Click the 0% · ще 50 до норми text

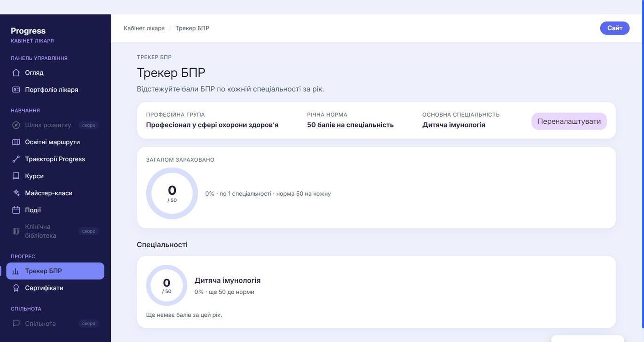point(224,292)
